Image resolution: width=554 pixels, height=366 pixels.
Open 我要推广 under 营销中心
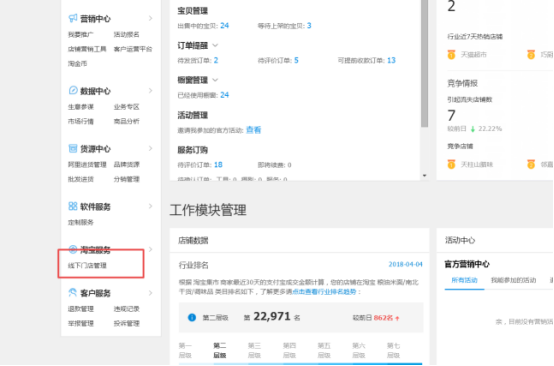point(81,34)
